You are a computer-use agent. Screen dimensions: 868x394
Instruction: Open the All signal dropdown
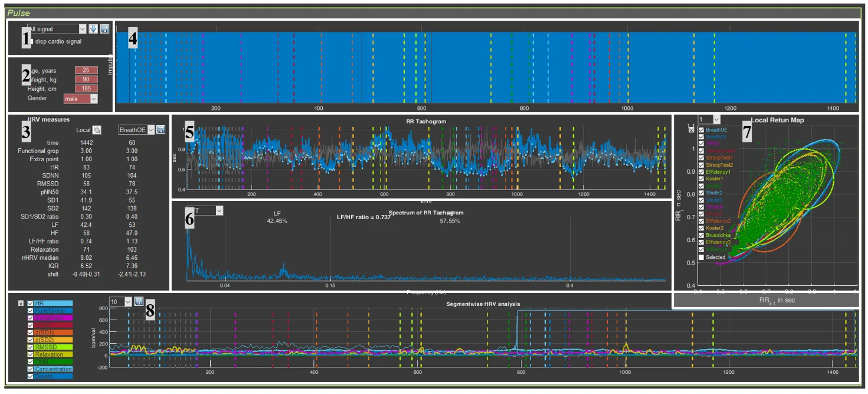click(82, 29)
